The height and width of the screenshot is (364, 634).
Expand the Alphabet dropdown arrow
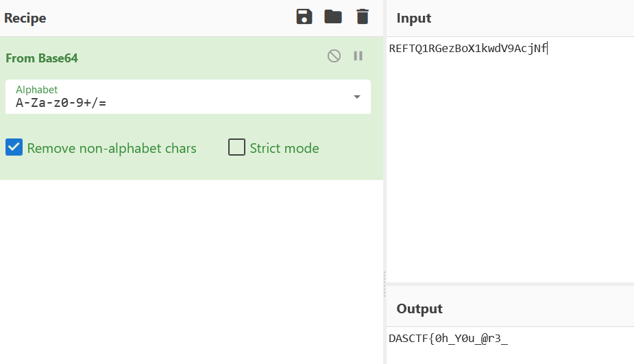[356, 97]
